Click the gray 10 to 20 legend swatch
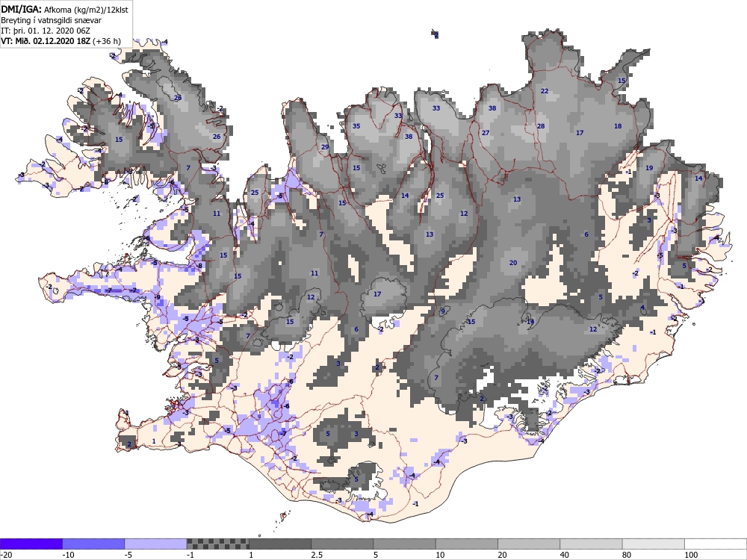747x560 pixels. click(x=467, y=544)
